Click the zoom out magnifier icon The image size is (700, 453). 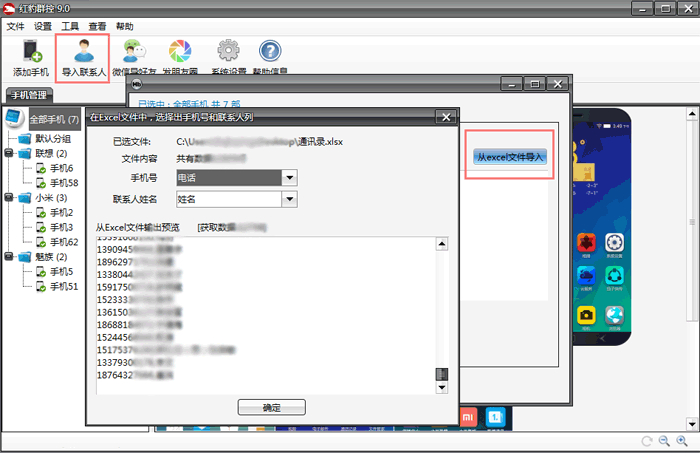point(664,441)
